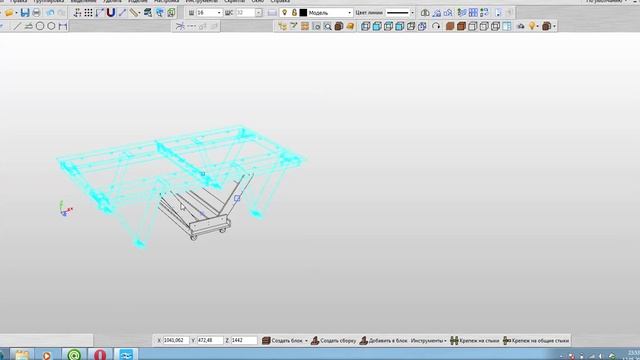Open the Справка menu
The height and width of the screenshot is (360, 640).
pyautogui.click(x=280, y=2)
